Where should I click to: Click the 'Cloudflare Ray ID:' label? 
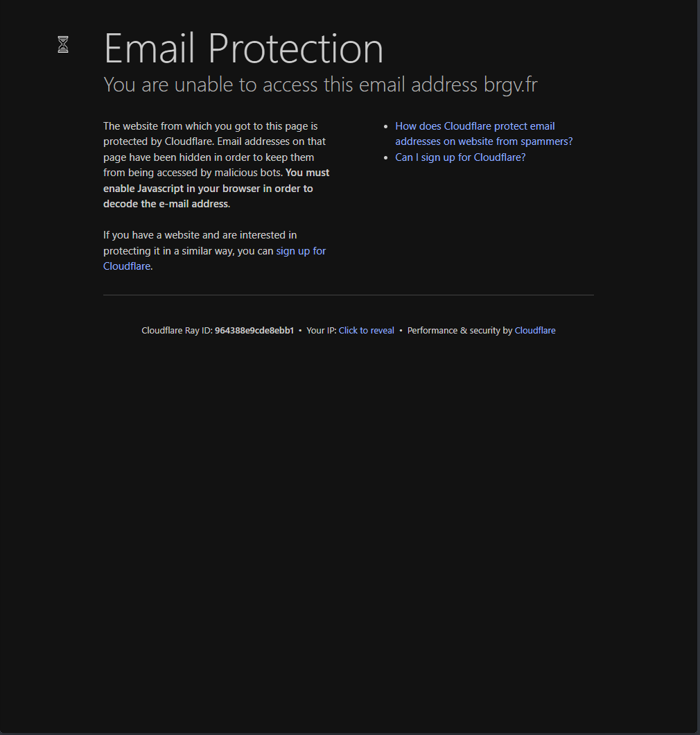pos(177,331)
